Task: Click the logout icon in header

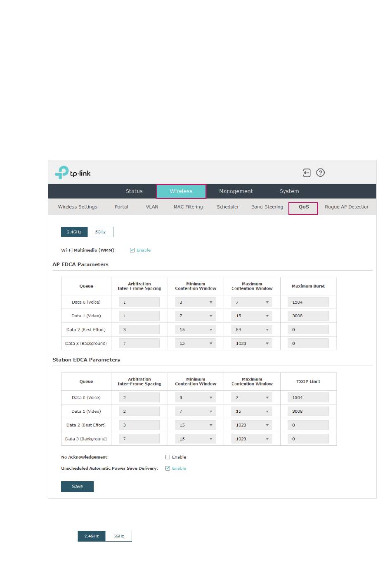Action: [307, 173]
